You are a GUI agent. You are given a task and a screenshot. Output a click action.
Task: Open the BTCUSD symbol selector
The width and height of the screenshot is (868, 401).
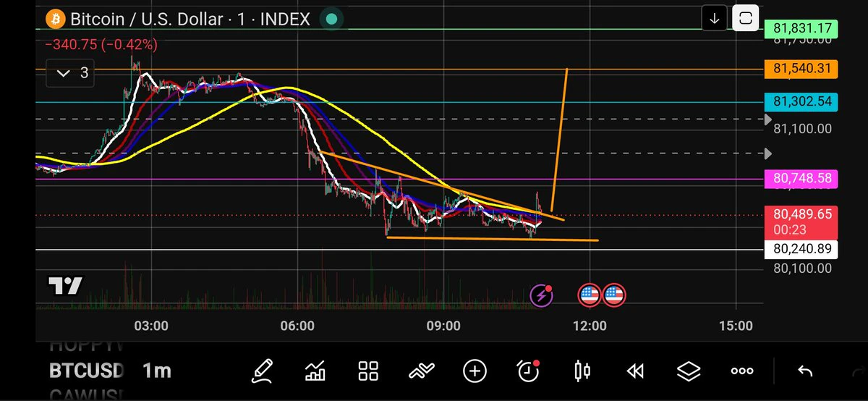(x=86, y=371)
